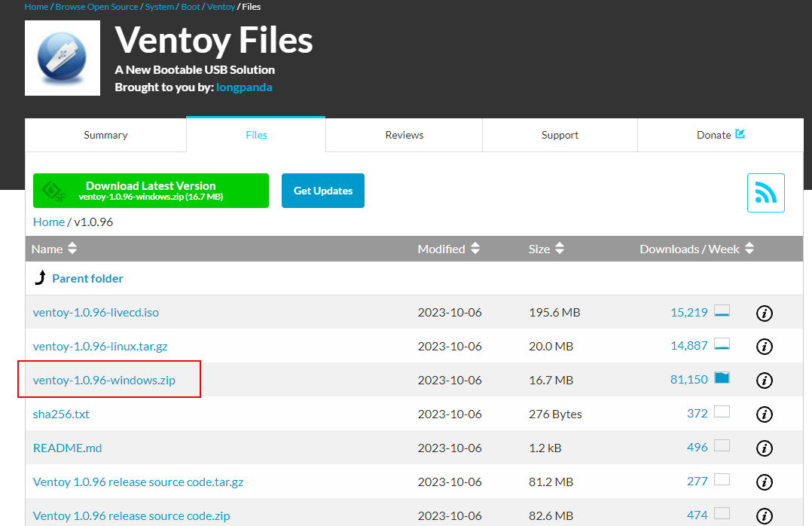Click the Donate external link icon
Image resolution: width=812 pixels, height=526 pixels.
(x=740, y=134)
